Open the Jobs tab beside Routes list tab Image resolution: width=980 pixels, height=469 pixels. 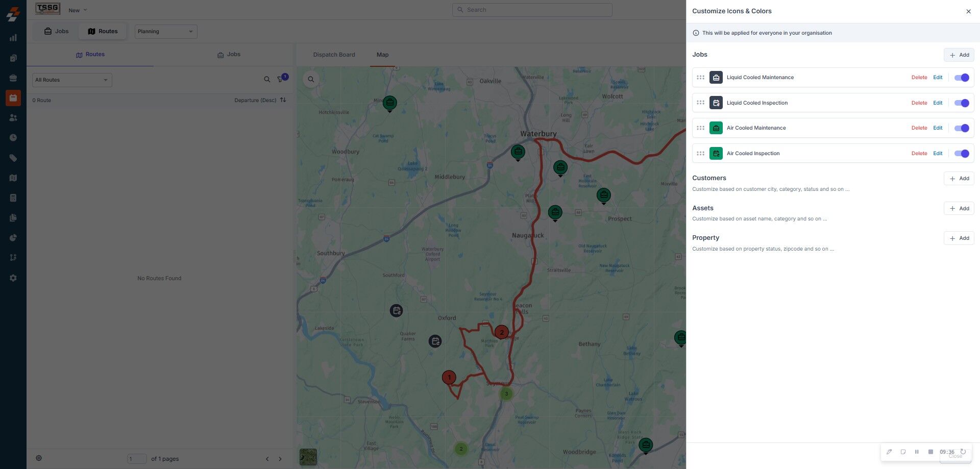click(229, 55)
